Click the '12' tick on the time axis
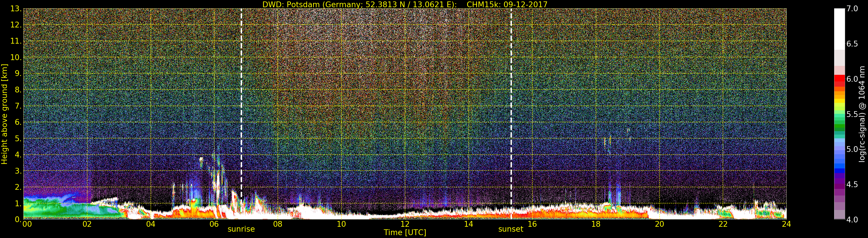Screen dimensions: 868x238 click(405, 224)
